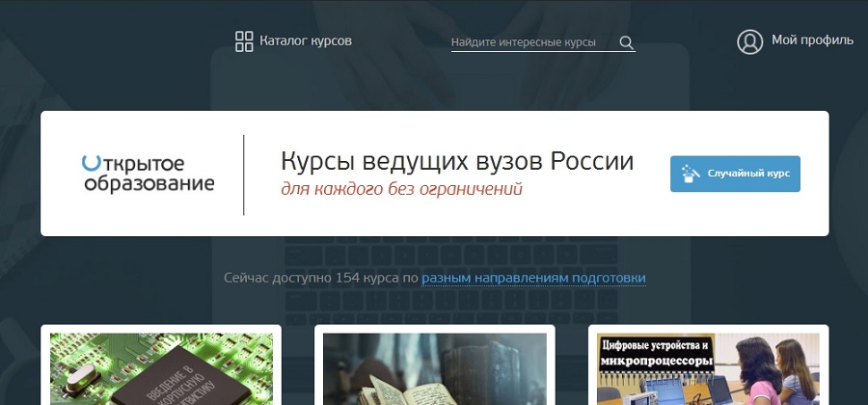The image size is (868, 405).
Task: Click the magic wand icon in button
Action: click(691, 174)
